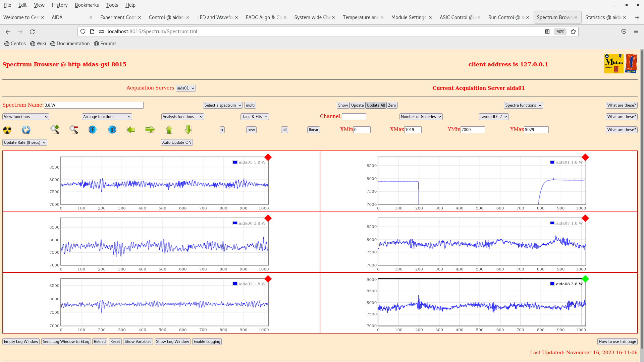
Task: Toggle the Auto Update ON button
Action: 177,142
